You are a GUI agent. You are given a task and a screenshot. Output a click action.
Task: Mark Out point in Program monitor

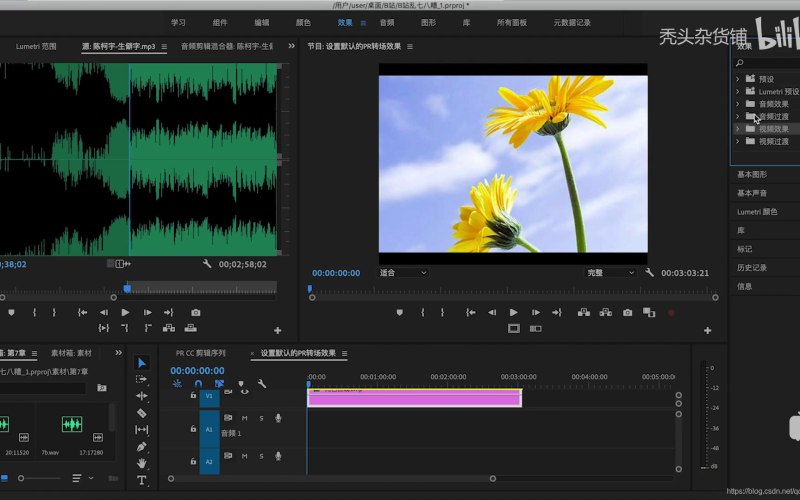(442, 312)
